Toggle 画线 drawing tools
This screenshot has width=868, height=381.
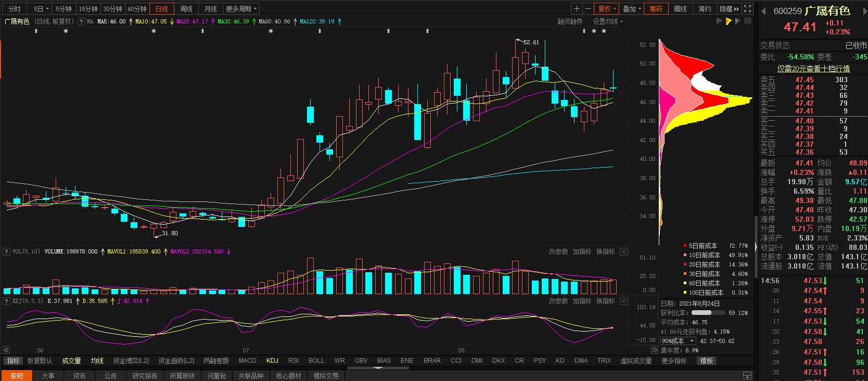681,9
